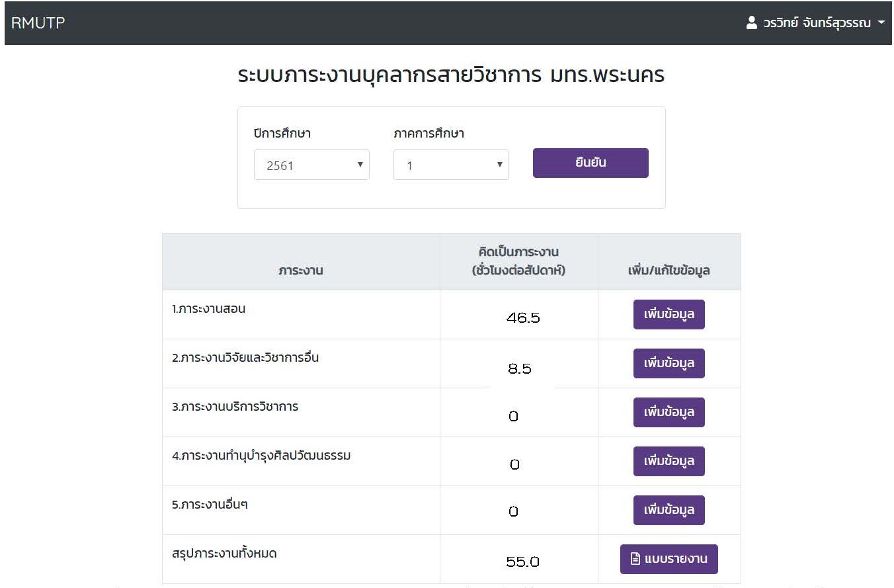Click the document icon on แบบรายงาน button
Image resolution: width=894 pixels, height=588 pixels.
[x=635, y=559]
